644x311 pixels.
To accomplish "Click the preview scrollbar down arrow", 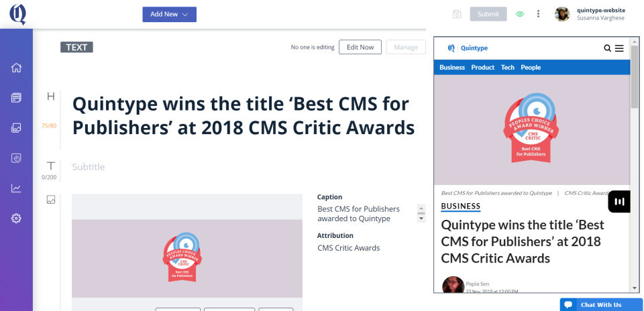I will click(x=635, y=289).
